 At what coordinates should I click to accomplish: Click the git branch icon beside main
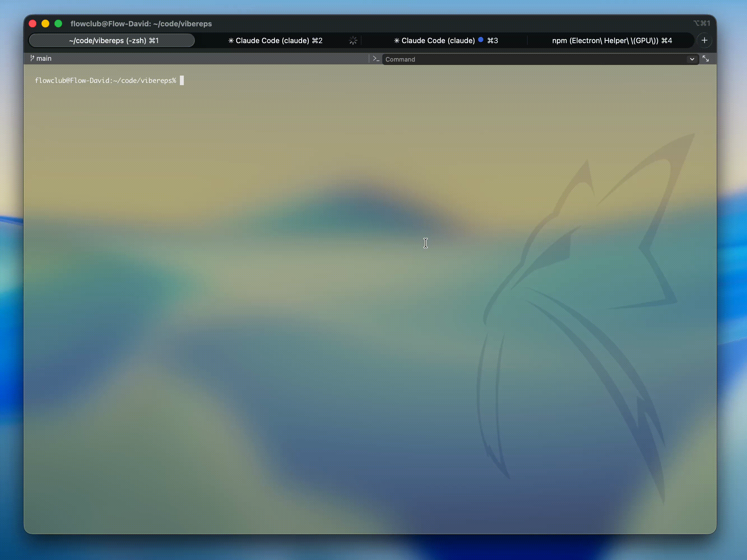pos(32,58)
